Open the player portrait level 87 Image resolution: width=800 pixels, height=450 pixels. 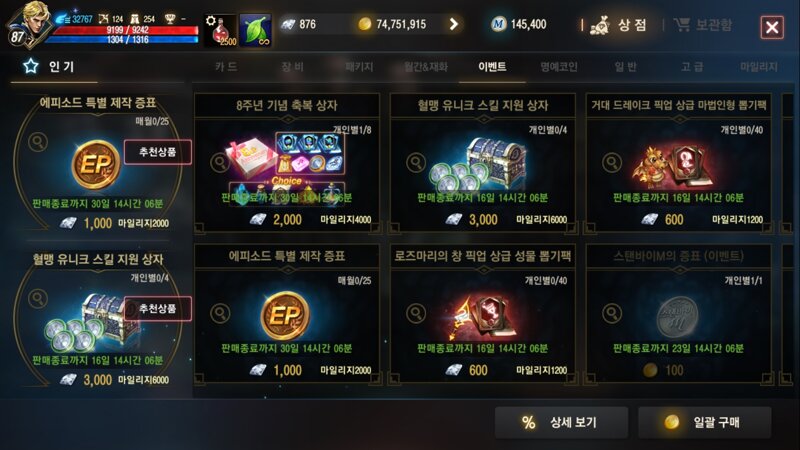coord(28,24)
